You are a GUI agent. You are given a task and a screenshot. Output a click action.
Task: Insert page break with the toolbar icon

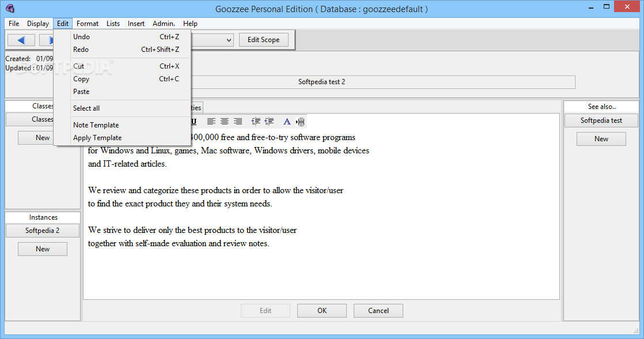(300, 122)
